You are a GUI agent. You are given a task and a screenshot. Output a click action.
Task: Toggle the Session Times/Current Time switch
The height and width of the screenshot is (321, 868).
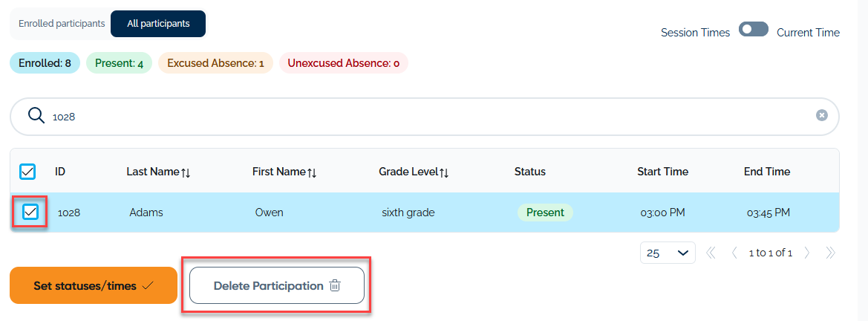click(x=753, y=30)
